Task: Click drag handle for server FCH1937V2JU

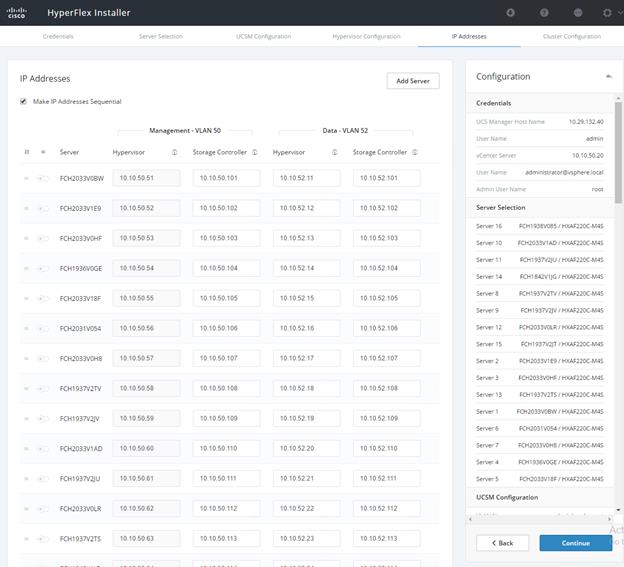Action: [x=26, y=479]
